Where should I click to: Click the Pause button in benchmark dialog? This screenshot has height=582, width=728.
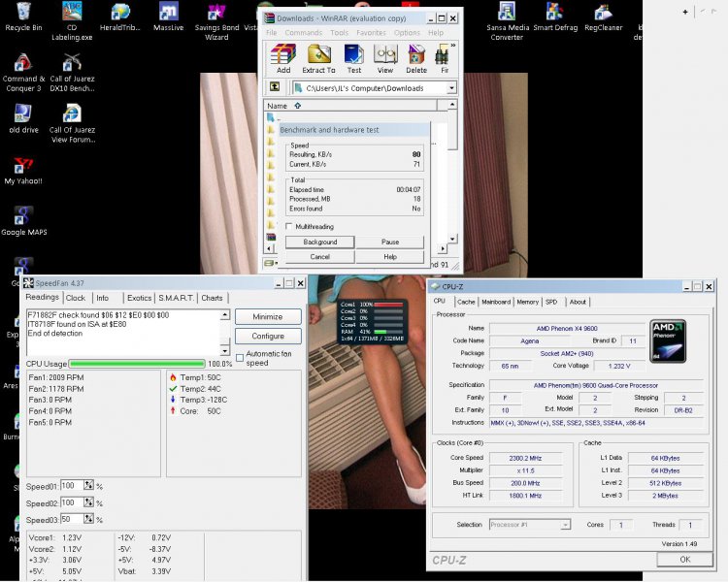390,242
